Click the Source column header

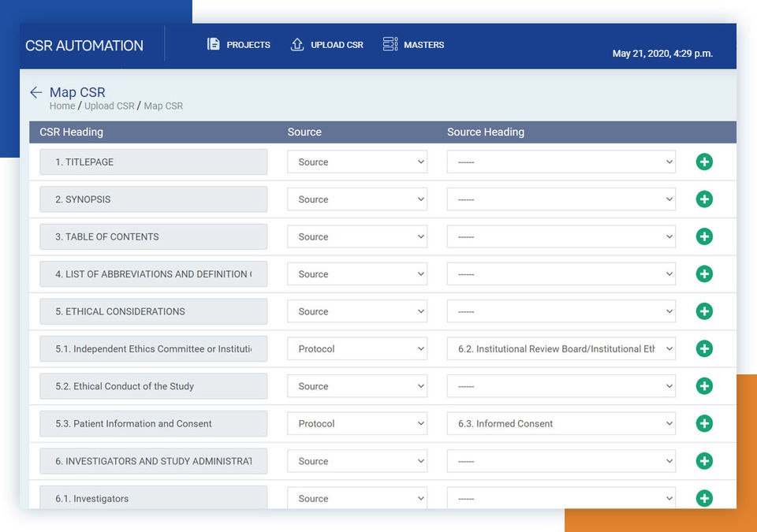(x=304, y=132)
